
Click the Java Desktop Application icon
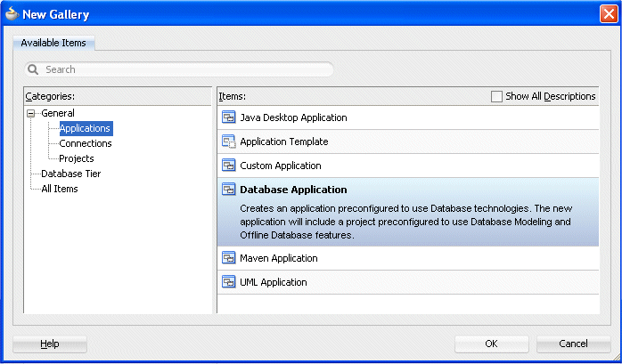(228, 117)
